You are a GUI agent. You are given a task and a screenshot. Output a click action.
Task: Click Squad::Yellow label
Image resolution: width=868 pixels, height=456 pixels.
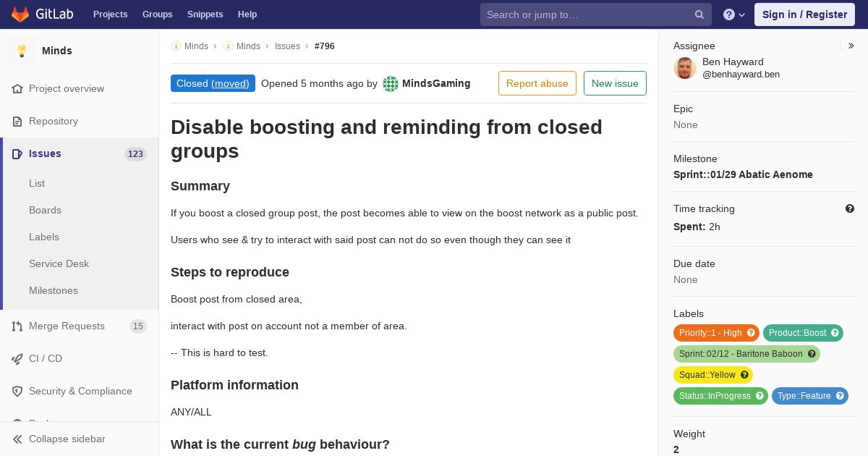(x=707, y=375)
